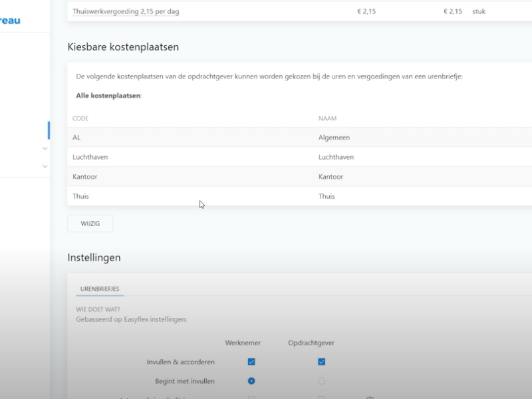Sort the table by the NAAM column header
Viewport: 532px width, 399px height.
click(x=327, y=118)
